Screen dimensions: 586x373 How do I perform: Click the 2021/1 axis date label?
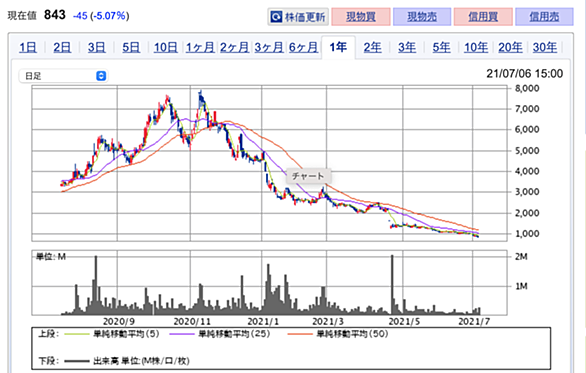tap(263, 321)
